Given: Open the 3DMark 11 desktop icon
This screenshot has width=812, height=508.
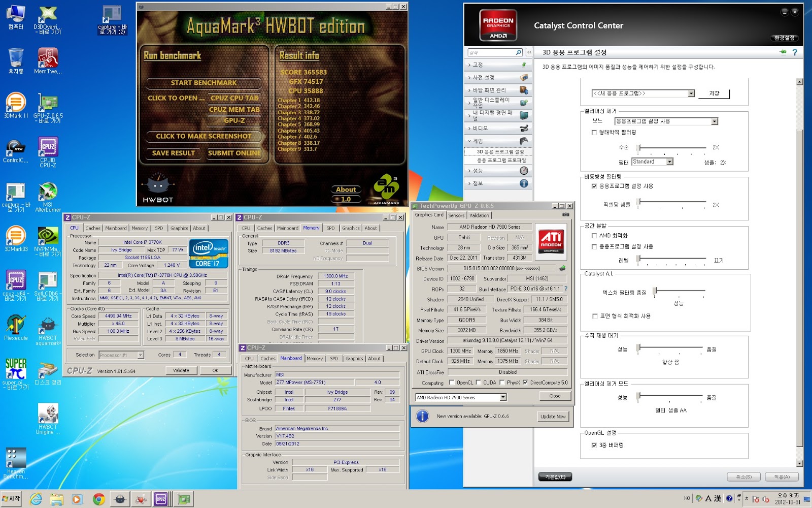Looking at the screenshot, I should pos(16,106).
